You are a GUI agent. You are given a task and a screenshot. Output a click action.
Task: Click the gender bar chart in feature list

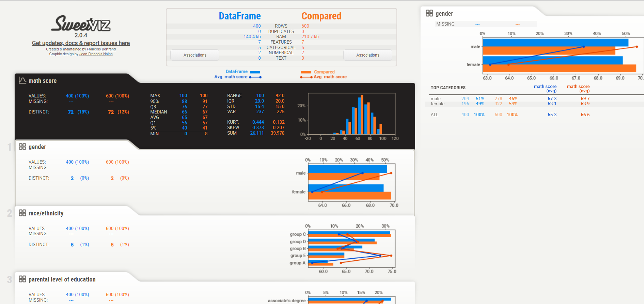coord(351,182)
